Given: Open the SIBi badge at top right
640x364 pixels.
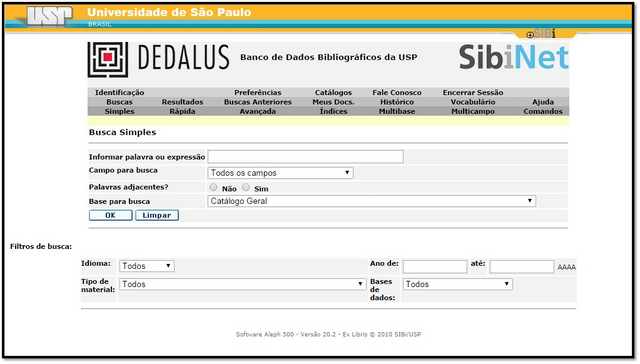Looking at the screenshot, I should click(x=541, y=34).
